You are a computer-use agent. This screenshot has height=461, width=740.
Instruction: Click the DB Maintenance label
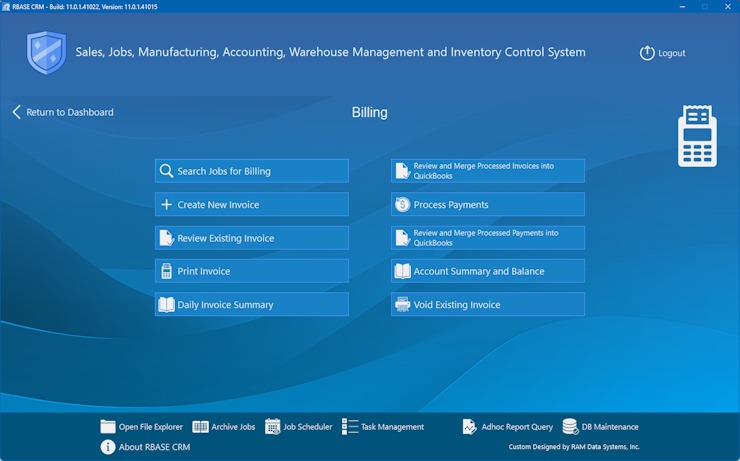point(610,427)
